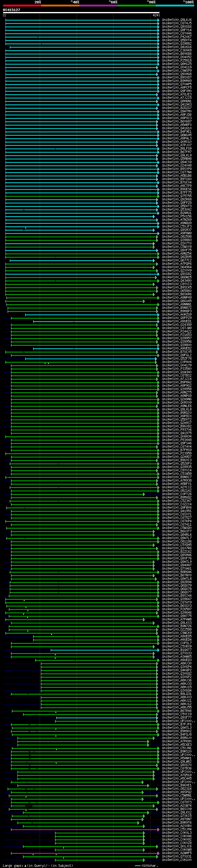Open the UniRef100_Q41963 entry
Viewport: 197px width, 868px height.
pos(177,104)
